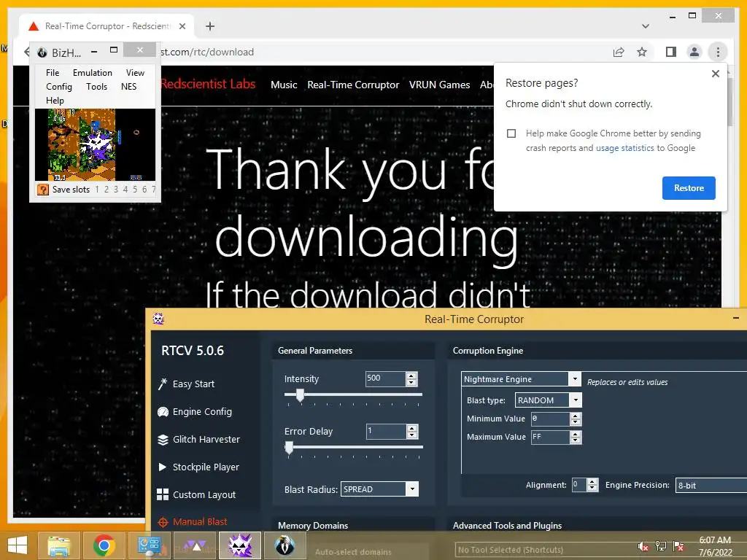This screenshot has height=560, width=747.
Task: Switch to BizHawk on the taskbar
Action: pyautogui.click(x=285, y=545)
